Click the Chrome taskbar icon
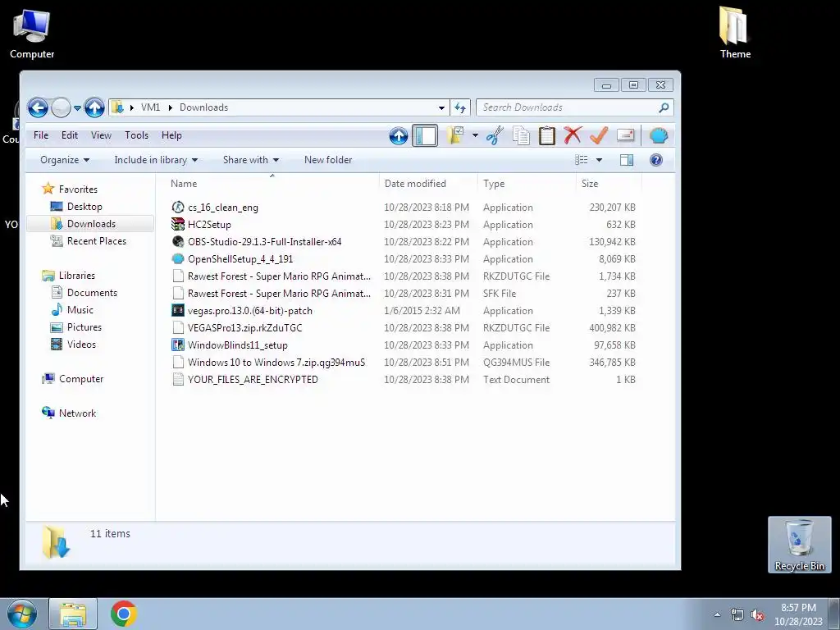Image resolution: width=840 pixels, height=630 pixels. [x=124, y=614]
